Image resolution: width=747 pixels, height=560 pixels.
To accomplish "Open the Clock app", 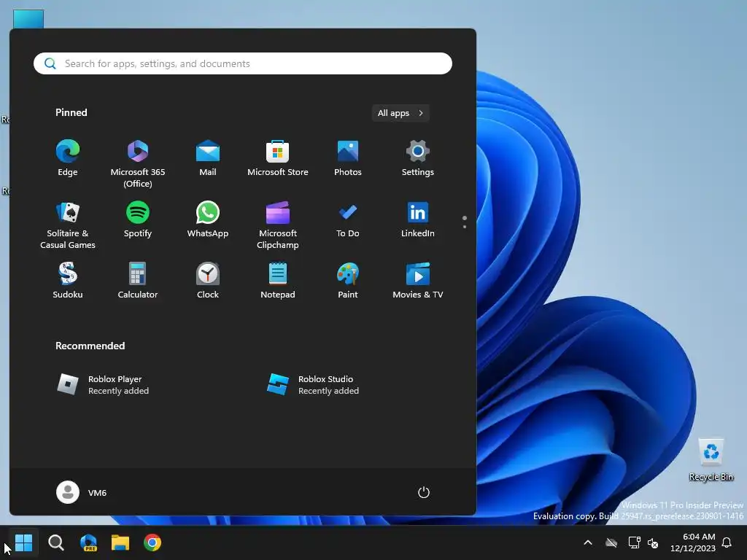I will pyautogui.click(x=208, y=281).
